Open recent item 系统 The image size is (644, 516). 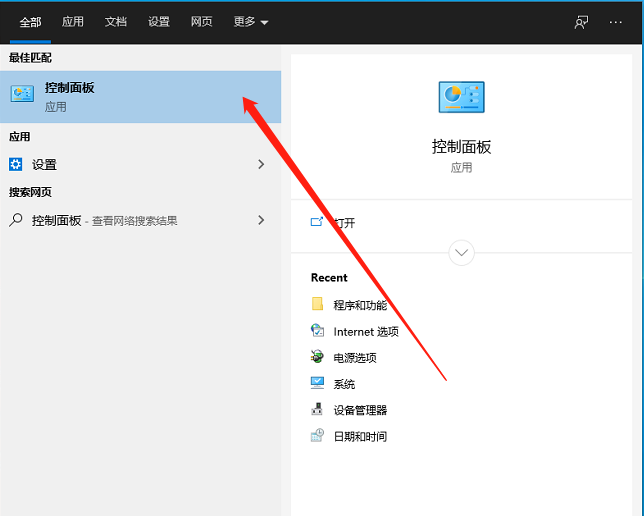tap(344, 384)
